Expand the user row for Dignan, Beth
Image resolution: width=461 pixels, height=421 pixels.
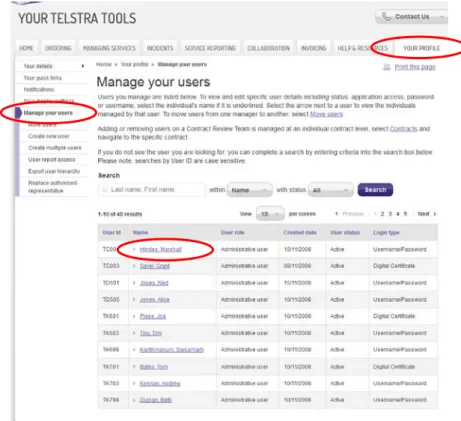click(x=134, y=400)
